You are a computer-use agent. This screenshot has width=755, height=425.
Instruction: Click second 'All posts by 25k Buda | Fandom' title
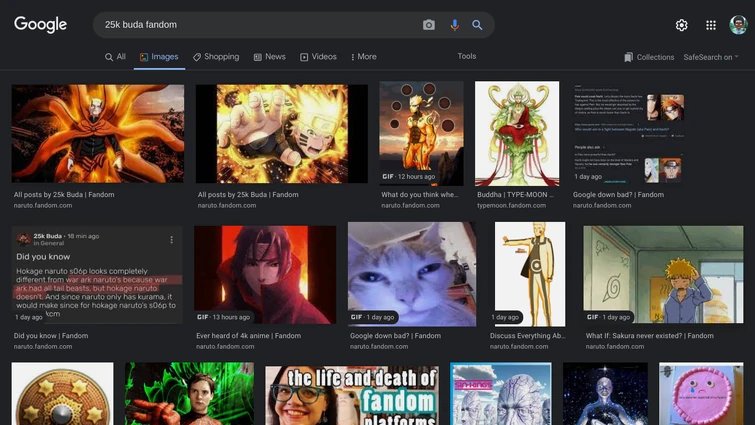(x=248, y=194)
